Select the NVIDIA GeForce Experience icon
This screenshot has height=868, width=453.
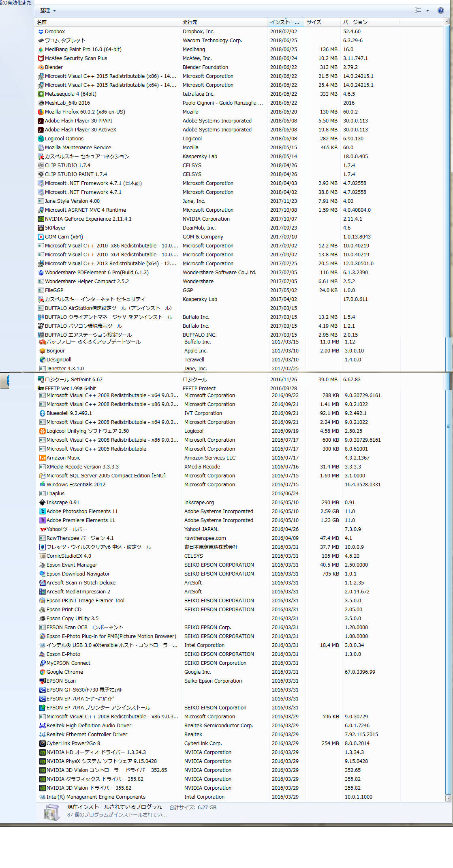41,219
